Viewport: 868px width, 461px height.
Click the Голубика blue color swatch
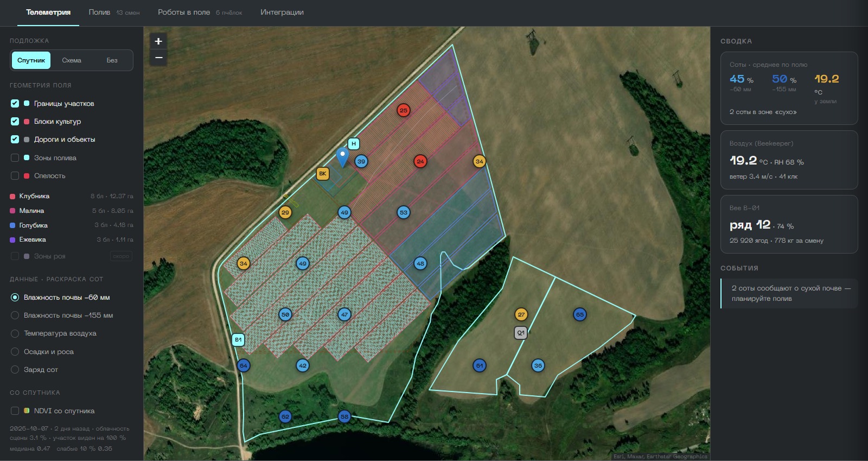[13, 225]
